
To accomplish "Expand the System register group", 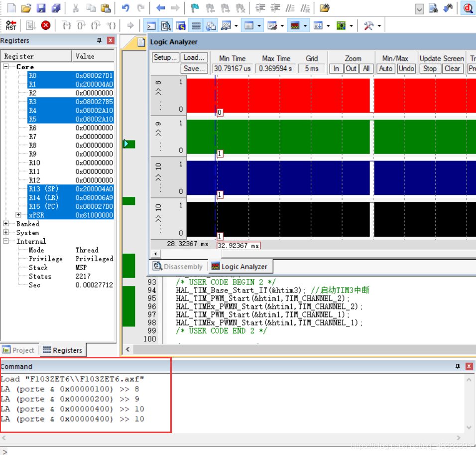I will [x=6, y=232].
